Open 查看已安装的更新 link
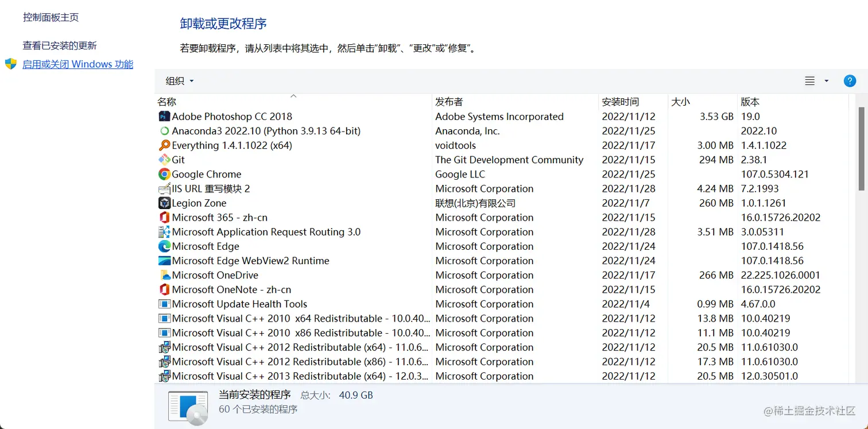Image resolution: width=868 pixels, height=429 pixels. 60,45
